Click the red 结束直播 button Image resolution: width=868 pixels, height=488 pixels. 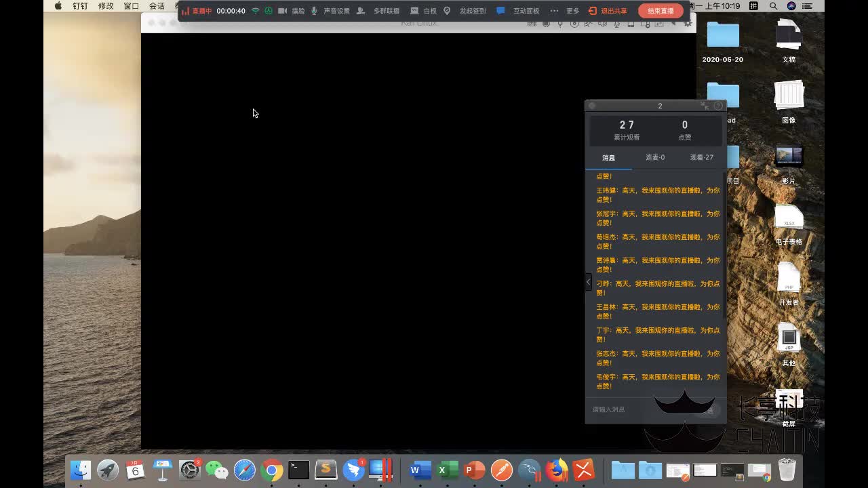660,11
